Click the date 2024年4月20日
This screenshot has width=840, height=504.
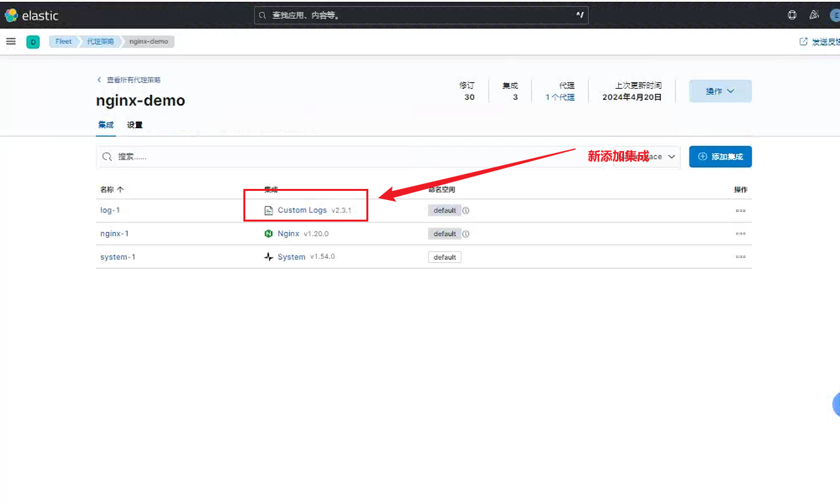tap(632, 97)
